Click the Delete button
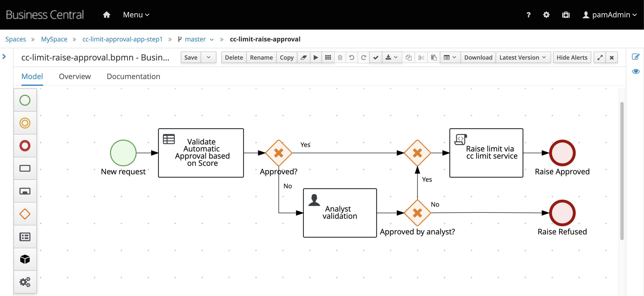This screenshot has height=296, width=644. (234, 58)
